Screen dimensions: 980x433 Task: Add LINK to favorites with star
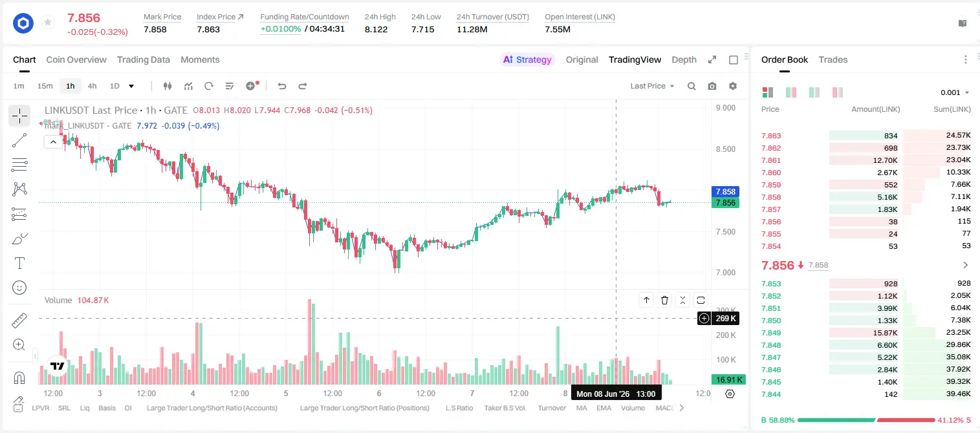tap(47, 23)
